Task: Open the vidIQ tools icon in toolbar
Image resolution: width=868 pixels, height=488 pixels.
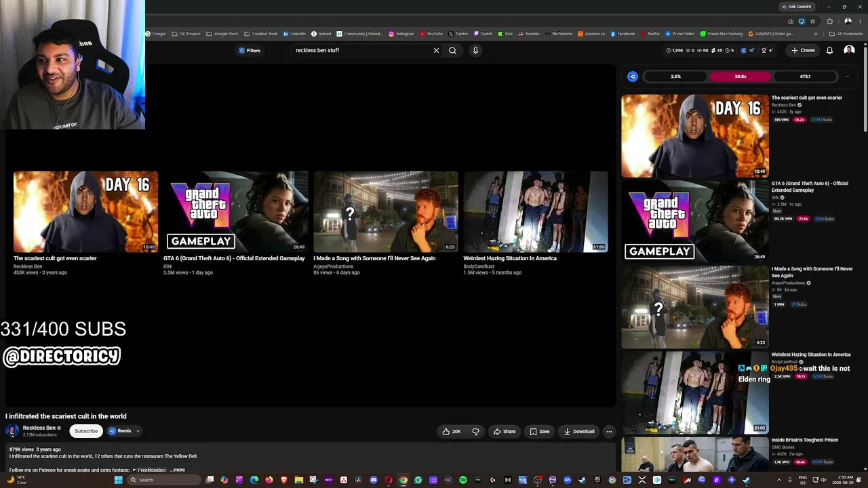Action: click(743, 50)
